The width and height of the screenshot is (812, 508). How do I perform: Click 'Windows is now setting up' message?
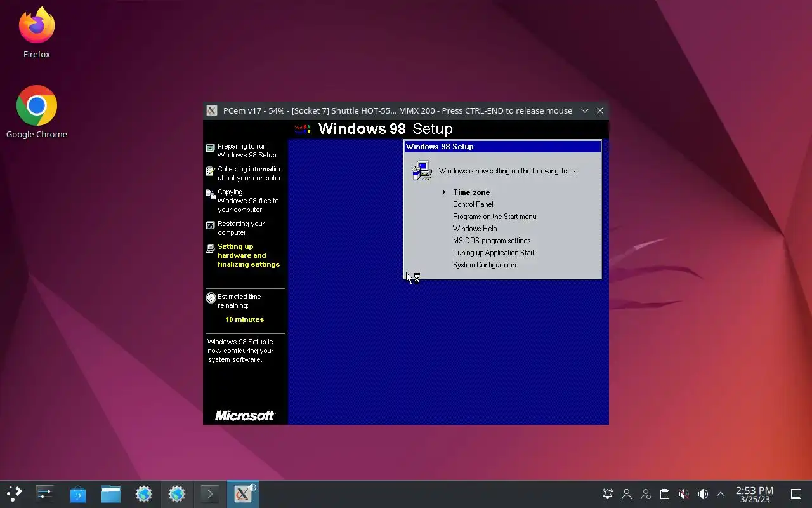coord(507,171)
